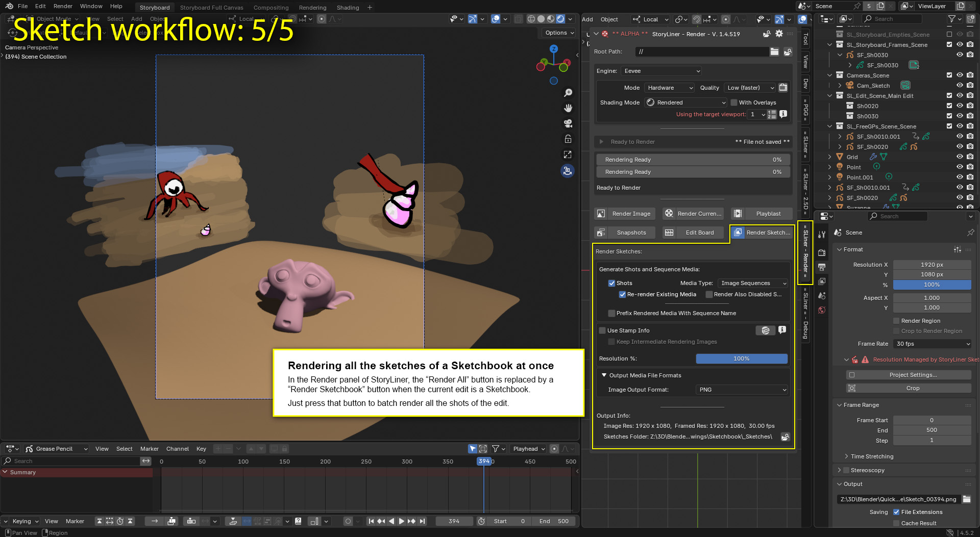Click the zoom magnifier icon in viewport
The image size is (980, 537).
(x=568, y=93)
